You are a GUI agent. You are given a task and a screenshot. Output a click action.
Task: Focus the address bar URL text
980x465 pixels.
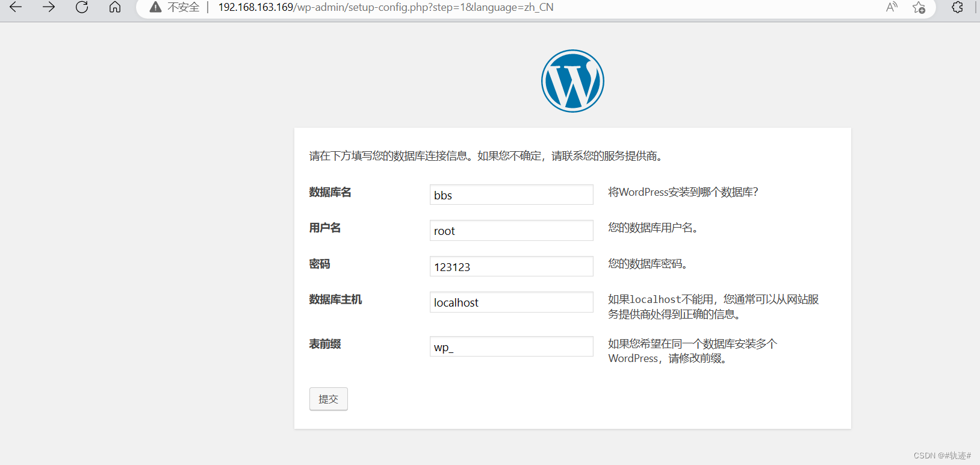(386, 7)
